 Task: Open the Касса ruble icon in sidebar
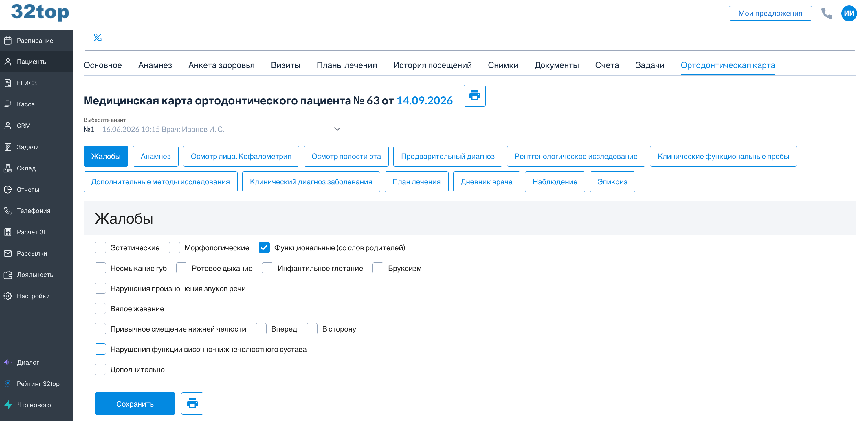pos(8,104)
